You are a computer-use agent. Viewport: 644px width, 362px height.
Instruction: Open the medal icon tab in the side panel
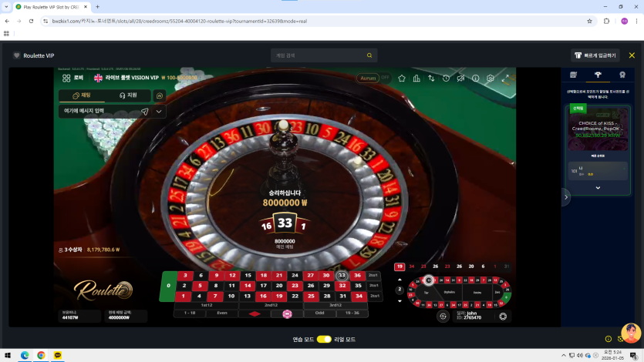coord(622,75)
